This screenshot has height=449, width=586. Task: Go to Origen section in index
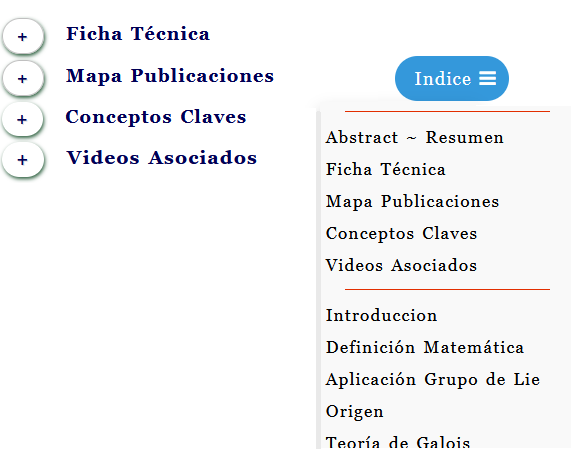[x=355, y=412]
